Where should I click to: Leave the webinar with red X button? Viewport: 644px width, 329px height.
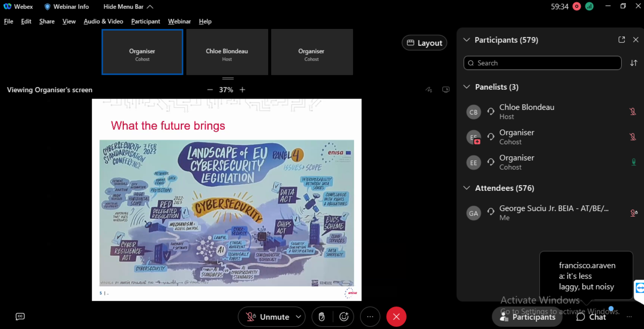tap(396, 317)
